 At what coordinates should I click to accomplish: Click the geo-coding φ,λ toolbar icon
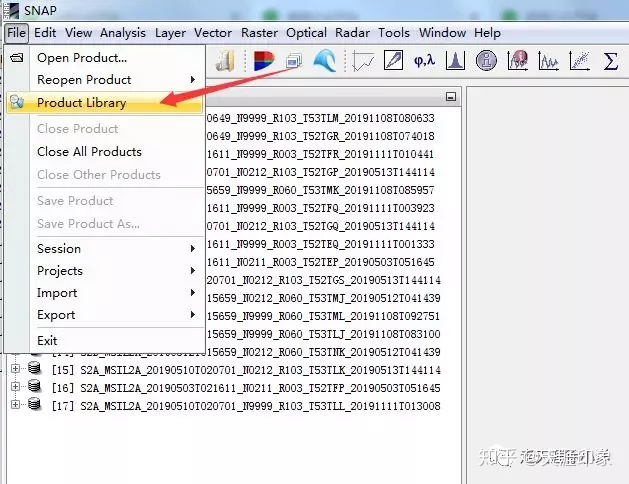(424, 61)
